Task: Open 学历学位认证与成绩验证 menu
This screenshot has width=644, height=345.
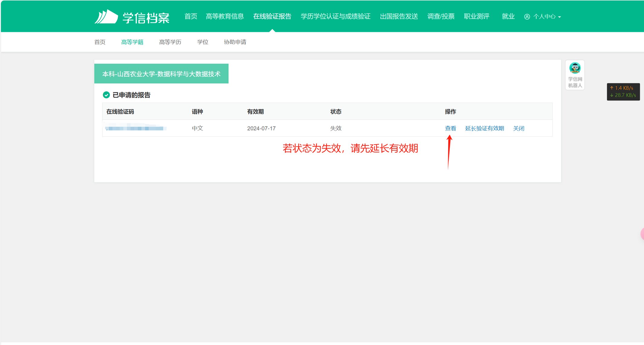Action: coord(335,16)
